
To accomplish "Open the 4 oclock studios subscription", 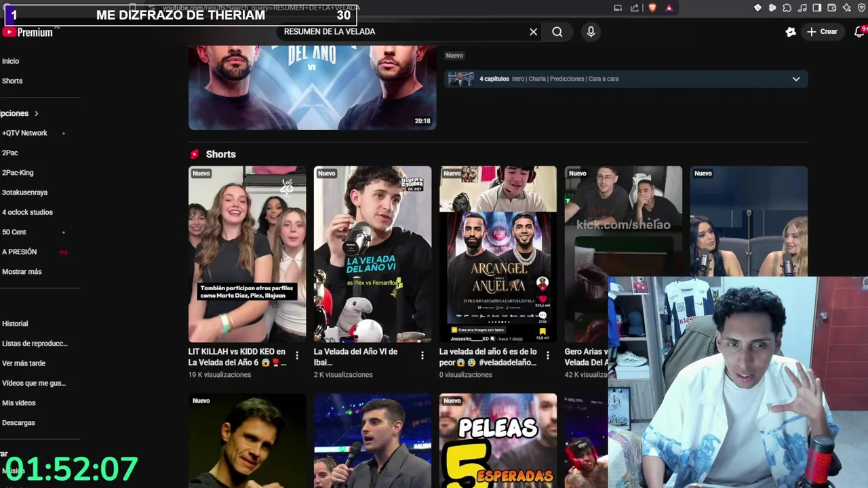I will (x=27, y=212).
